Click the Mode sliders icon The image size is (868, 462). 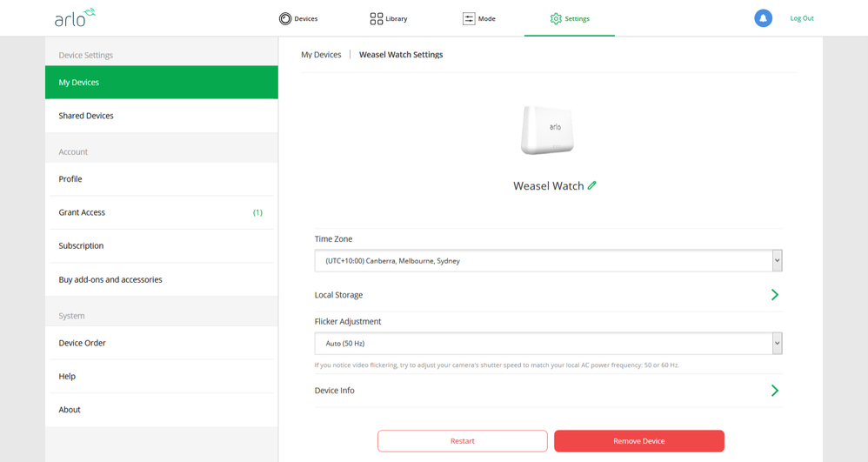point(469,19)
